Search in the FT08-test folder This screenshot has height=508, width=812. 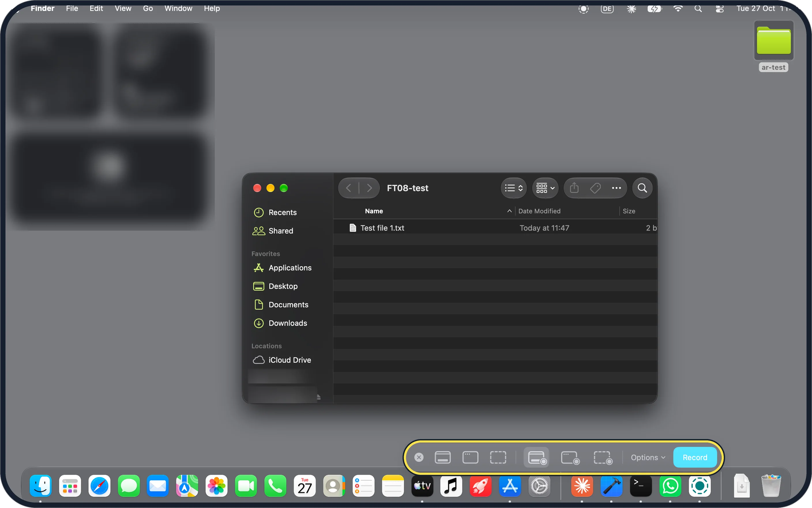click(x=642, y=188)
